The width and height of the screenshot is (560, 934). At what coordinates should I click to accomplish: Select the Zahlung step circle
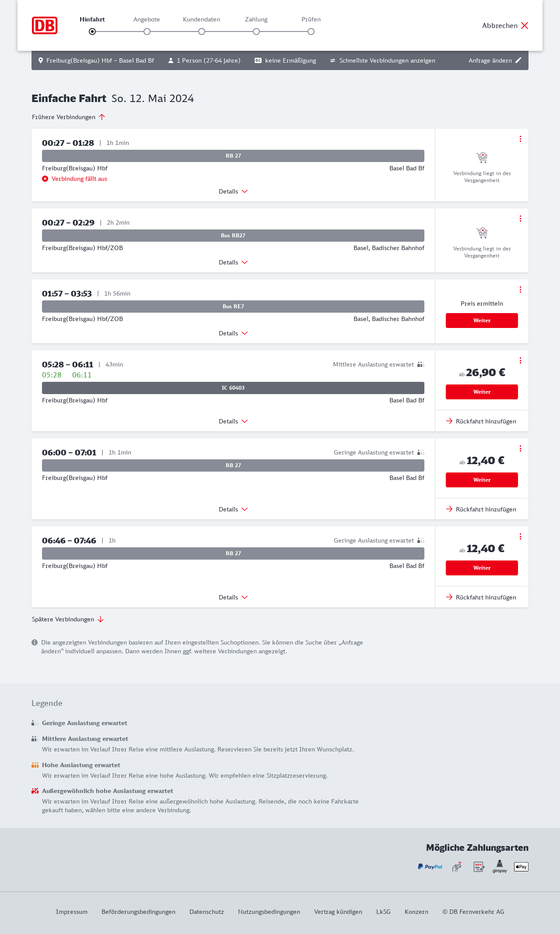[256, 32]
